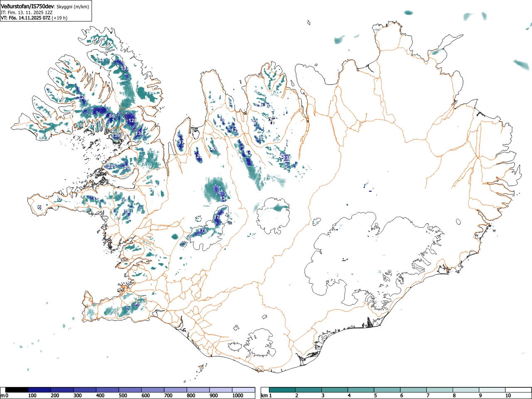Click the '600' tick label in the legend

pyautogui.click(x=145, y=396)
